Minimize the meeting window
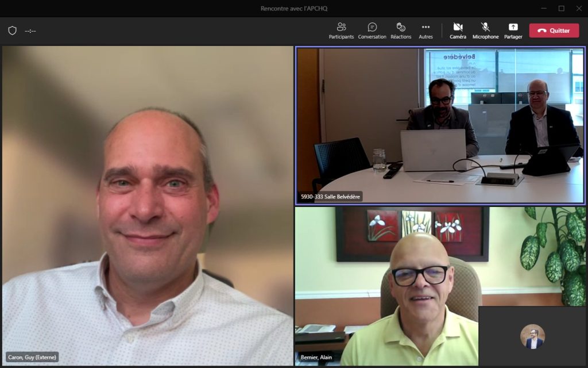This screenshot has width=588, height=368. click(543, 8)
